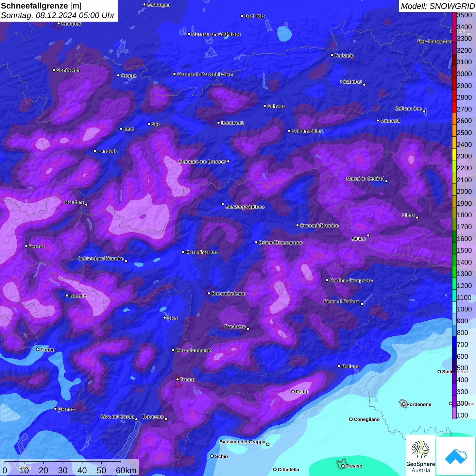Click the Cortina d'Ampezzo marker dot
This screenshot has width=476, height=476.
327,280
